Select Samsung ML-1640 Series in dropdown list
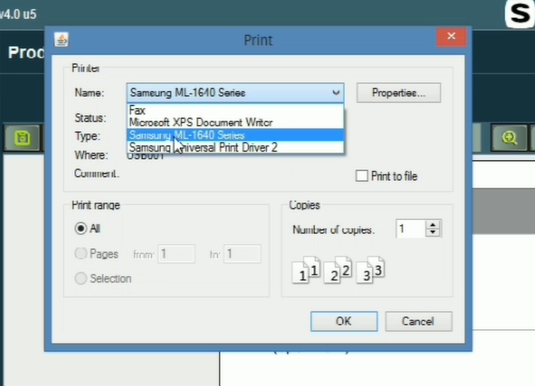The height and width of the screenshot is (386, 535). point(235,135)
